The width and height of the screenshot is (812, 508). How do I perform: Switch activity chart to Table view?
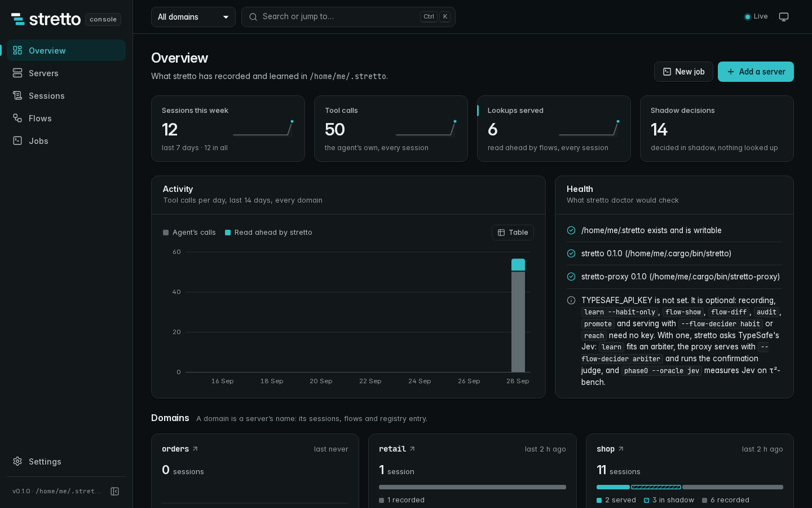[x=513, y=233]
